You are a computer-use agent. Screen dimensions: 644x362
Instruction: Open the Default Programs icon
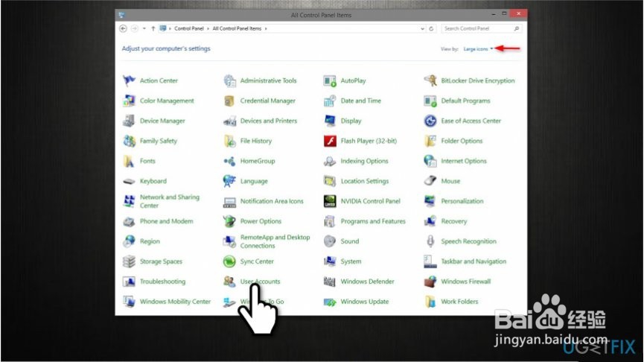click(430, 101)
